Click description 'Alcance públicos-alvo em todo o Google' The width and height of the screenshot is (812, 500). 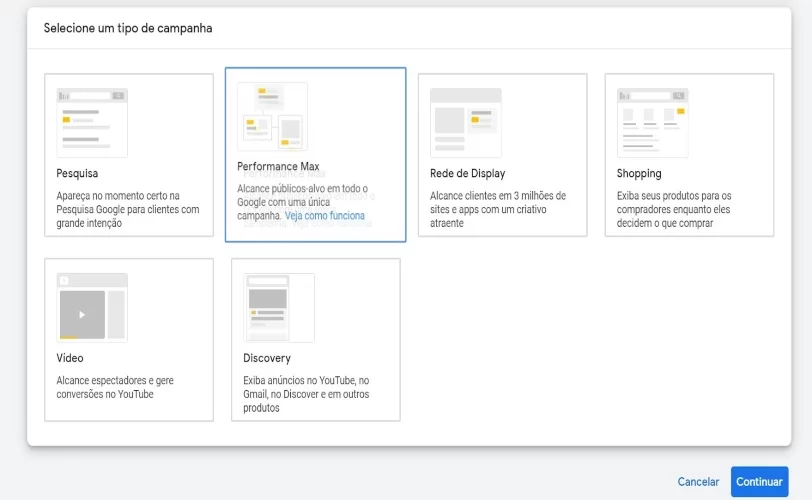tap(302, 202)
